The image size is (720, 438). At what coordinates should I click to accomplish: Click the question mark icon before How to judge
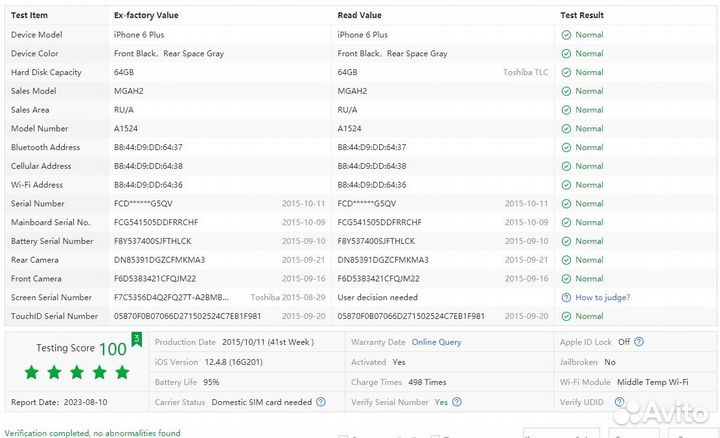(566, 298)
